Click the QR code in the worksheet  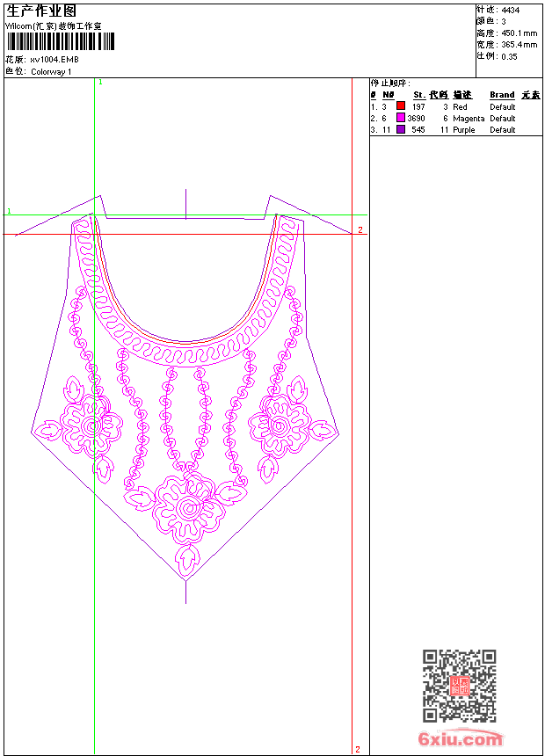click(460, 686)
